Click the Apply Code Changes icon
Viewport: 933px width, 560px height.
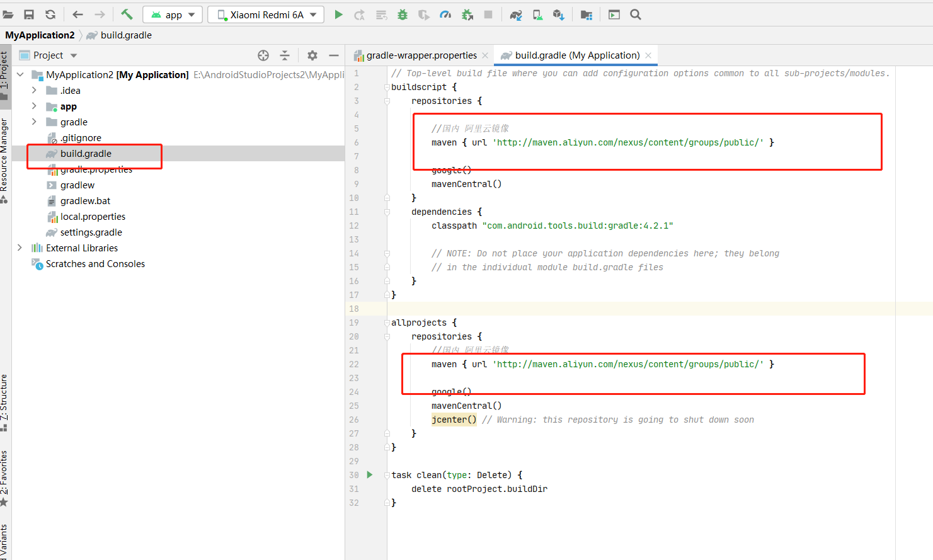[x=381, y=14]
